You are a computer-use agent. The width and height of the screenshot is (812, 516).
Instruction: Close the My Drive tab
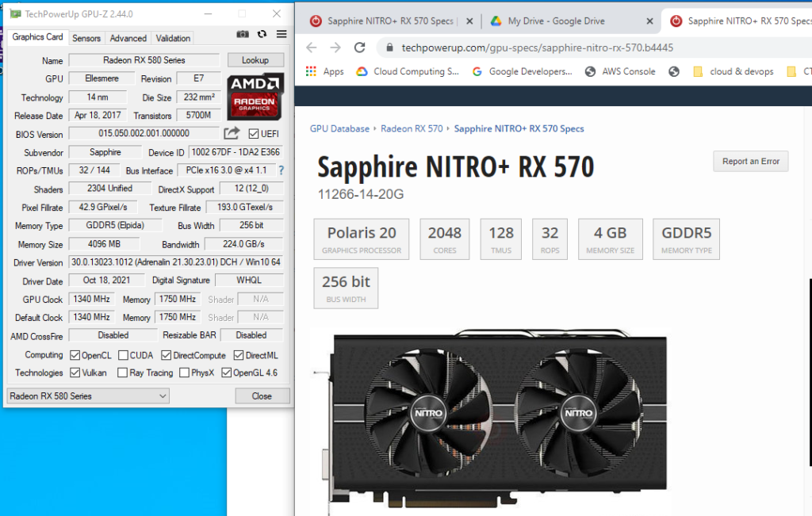(x=649, y=21)
